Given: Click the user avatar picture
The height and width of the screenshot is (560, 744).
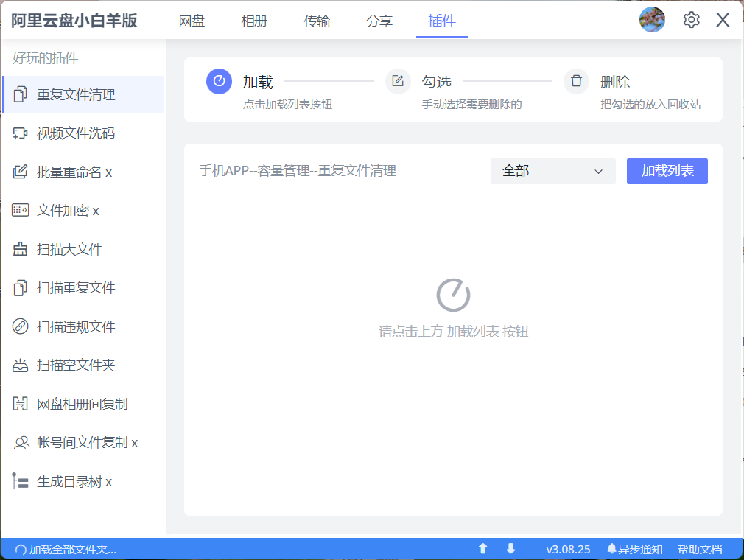Looking at the screenshot, I should coord(652,20).
